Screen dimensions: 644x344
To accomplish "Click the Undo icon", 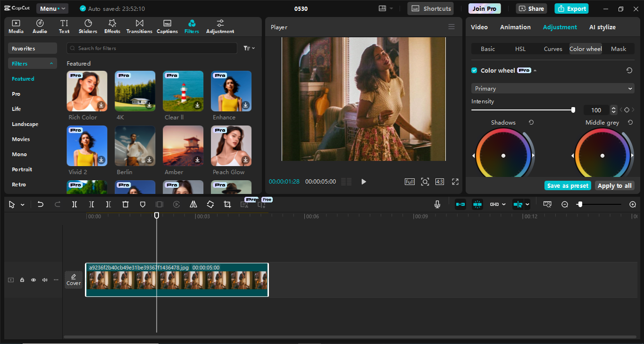I will [41, 204].
